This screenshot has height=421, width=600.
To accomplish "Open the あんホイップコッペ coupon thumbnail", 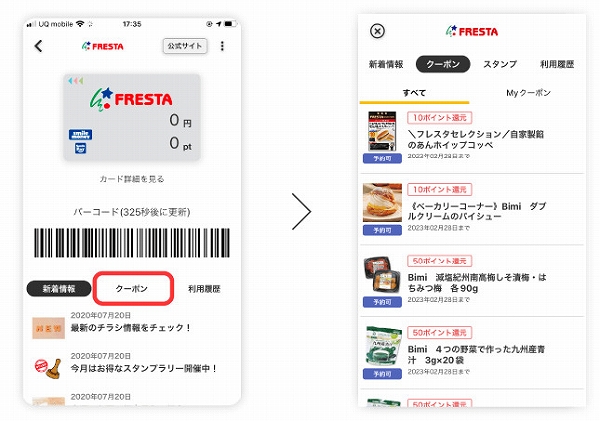I will tap(382, 132).
